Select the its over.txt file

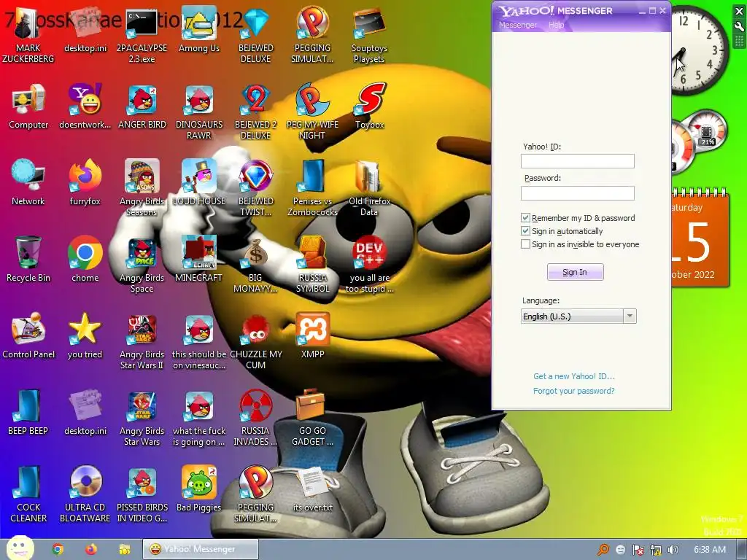tap(312, 489)
